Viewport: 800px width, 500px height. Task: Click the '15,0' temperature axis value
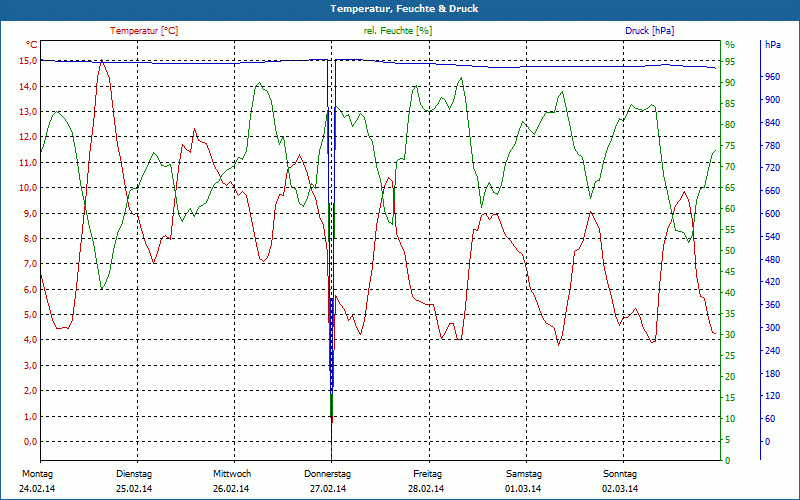(x=29, y=61)
